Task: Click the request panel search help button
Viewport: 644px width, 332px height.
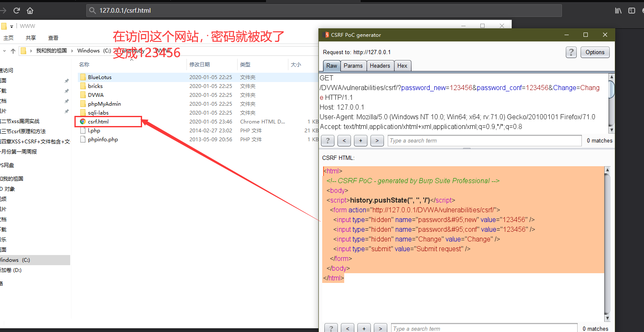Action: pos(328,141)
